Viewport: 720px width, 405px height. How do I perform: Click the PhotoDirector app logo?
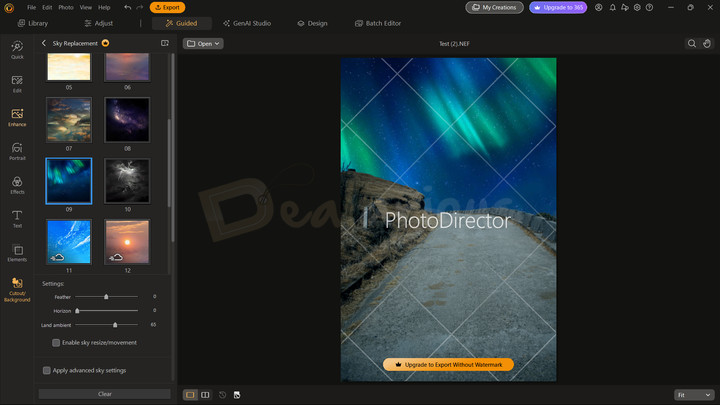9,8
